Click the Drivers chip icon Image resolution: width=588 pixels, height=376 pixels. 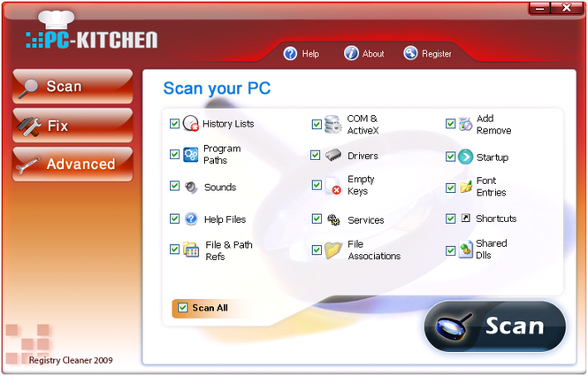pyautogui.click(x=333, y=155)
